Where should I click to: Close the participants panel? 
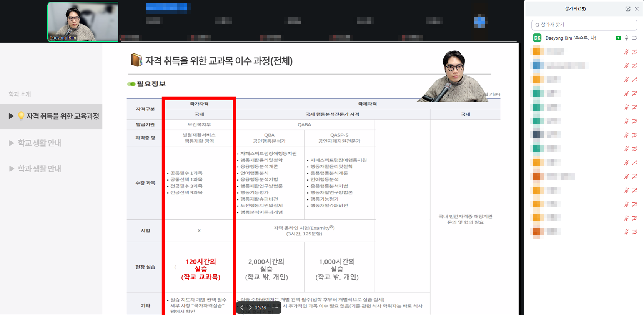tap(637, 9)
